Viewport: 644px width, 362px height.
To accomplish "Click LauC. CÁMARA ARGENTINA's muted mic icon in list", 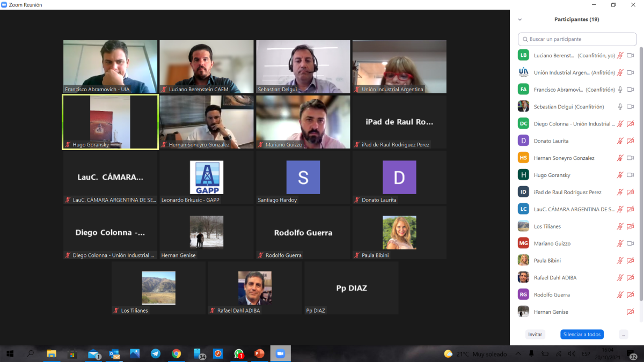I will [620, 209].
